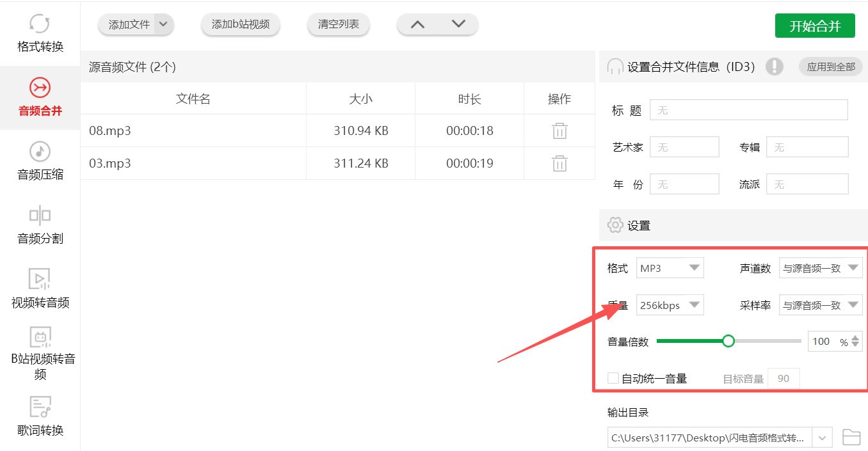The width and height of the screenshot is (868, 451).
Task: Click the 清空列表 button
Action: tap(339, 24)
